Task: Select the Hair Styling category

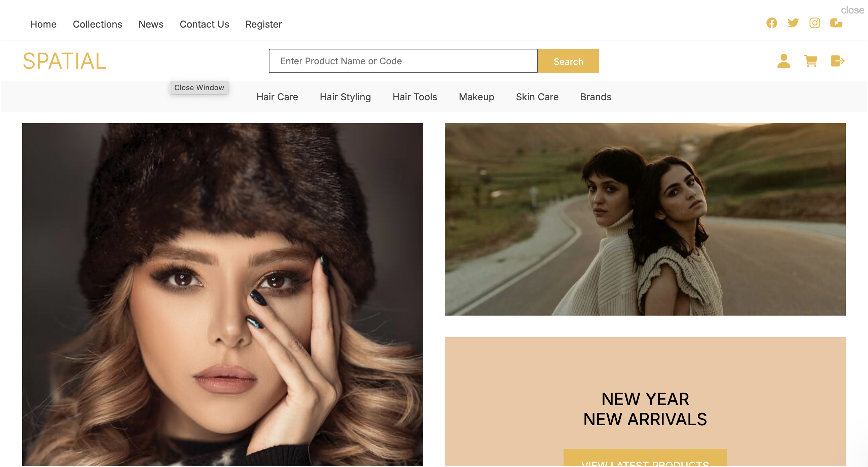Action: click(345, 97)
